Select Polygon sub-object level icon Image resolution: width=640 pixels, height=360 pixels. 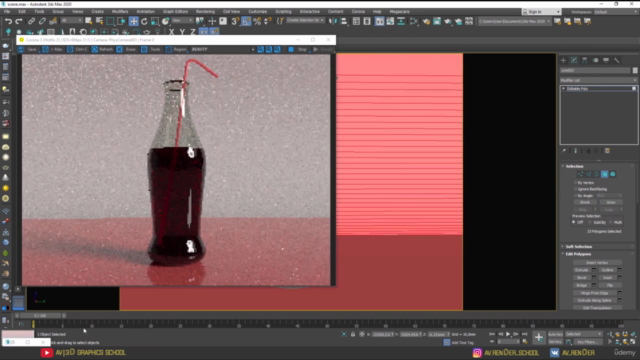605,174
